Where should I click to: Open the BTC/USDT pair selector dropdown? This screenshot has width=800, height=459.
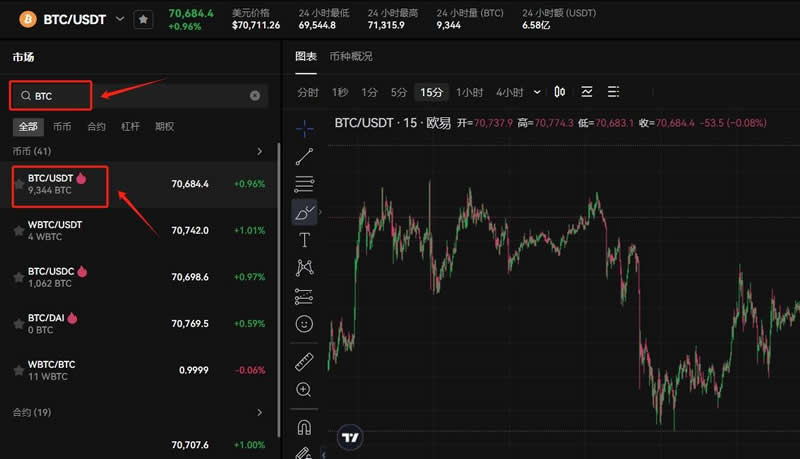tap(121, 19)
